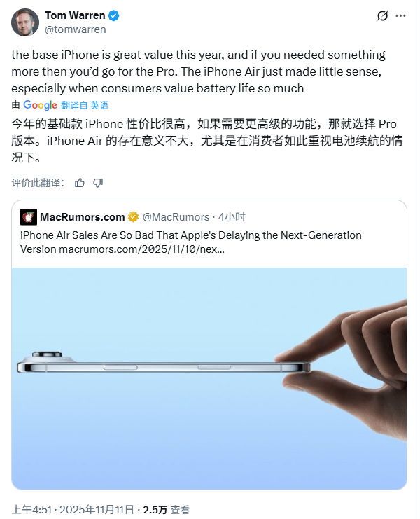Click the Grok slash-circle icon

coord(382,15)
